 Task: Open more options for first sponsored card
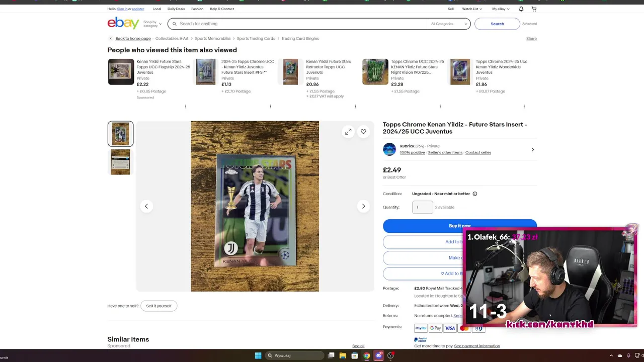point(186,107)
